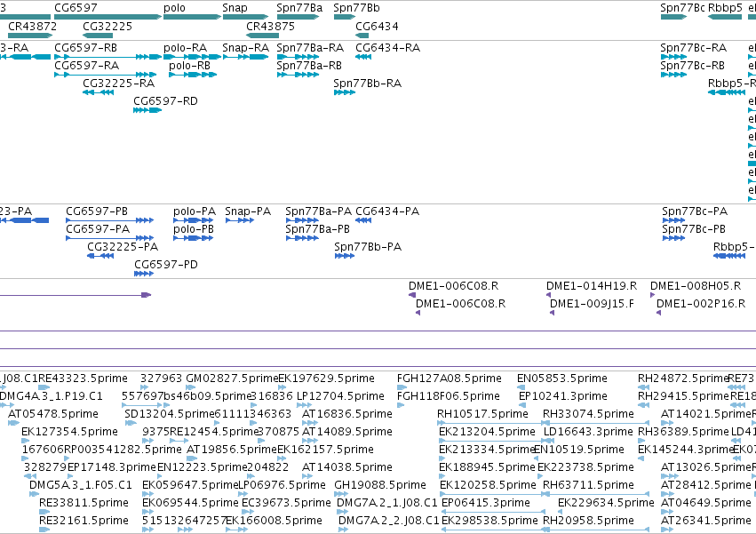Select the polo-PA protein glyph
This screenshot has height=534, width=756.
tap(194, 220)
